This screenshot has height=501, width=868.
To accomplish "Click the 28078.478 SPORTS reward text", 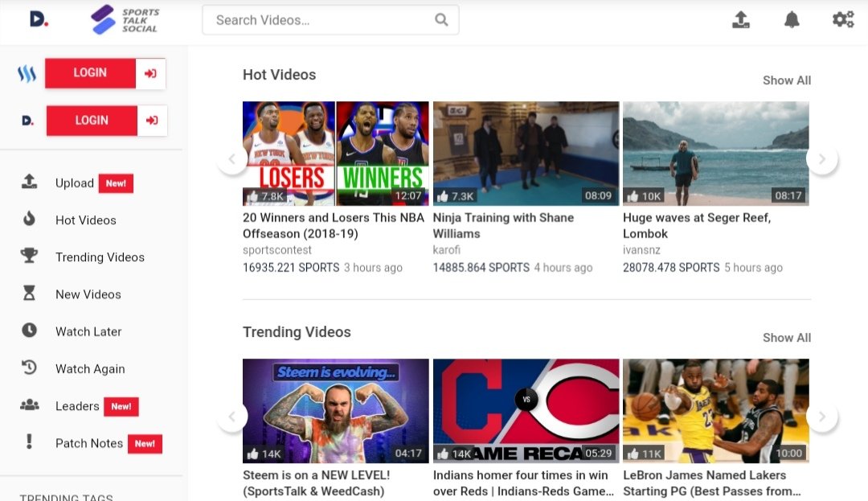I will click(x=671, y=268).
